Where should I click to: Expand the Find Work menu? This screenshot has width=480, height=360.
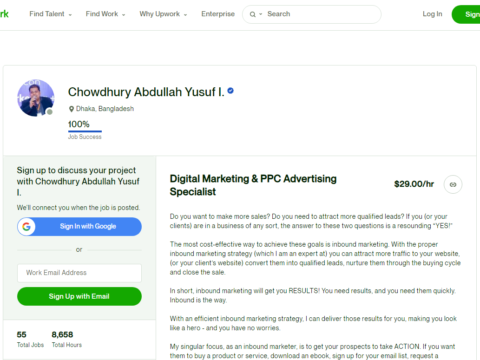click(x=105, y=14)
